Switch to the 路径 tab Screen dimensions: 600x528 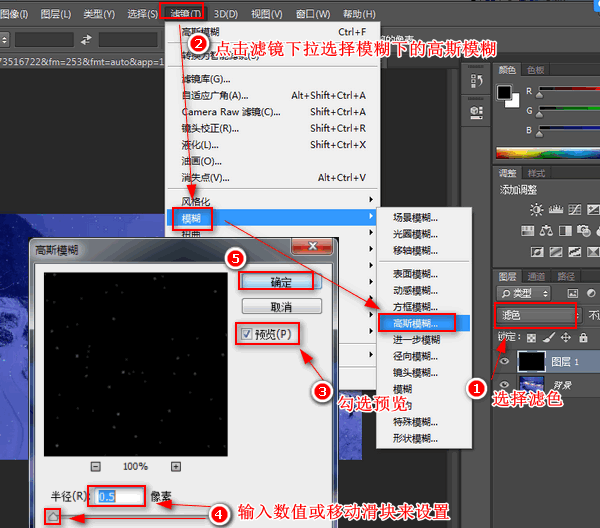566,276
